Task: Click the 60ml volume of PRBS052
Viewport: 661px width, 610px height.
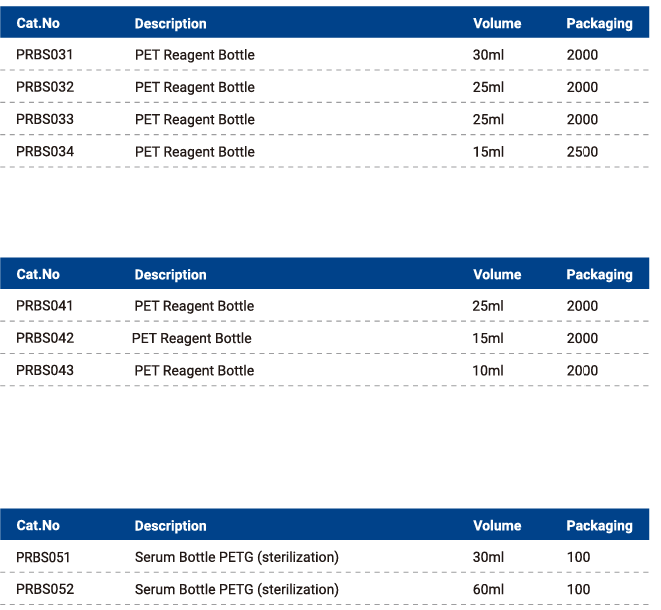Action: pyautogui.click(x=488, y=589)
